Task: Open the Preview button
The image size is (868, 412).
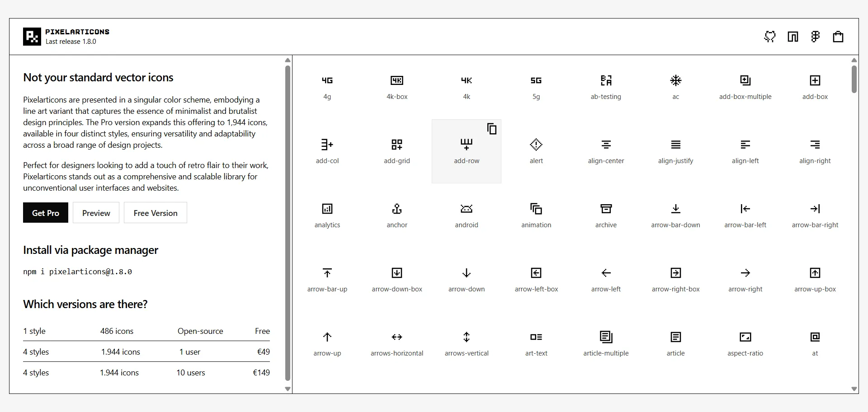Action: (x=96, y=213)
